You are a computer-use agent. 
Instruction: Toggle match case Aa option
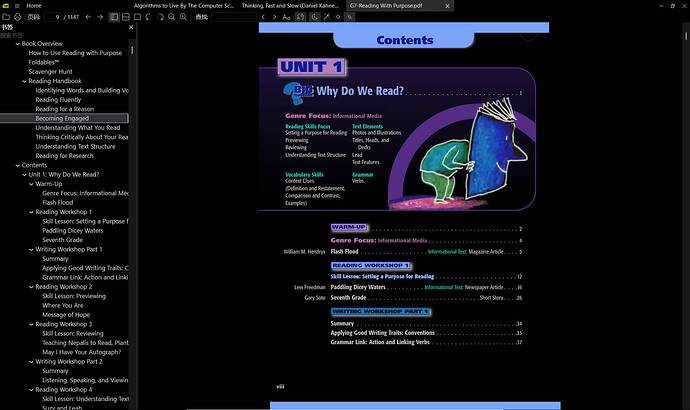[x=286, y=17]
